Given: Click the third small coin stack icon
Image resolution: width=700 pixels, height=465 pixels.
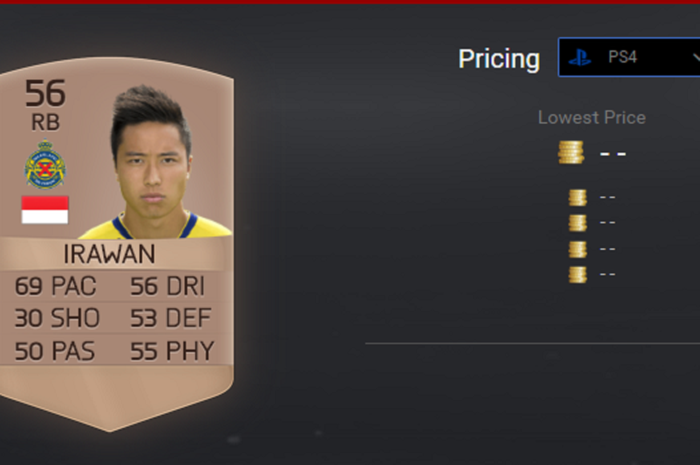Looking at the screenshot, I should (577, 249).
